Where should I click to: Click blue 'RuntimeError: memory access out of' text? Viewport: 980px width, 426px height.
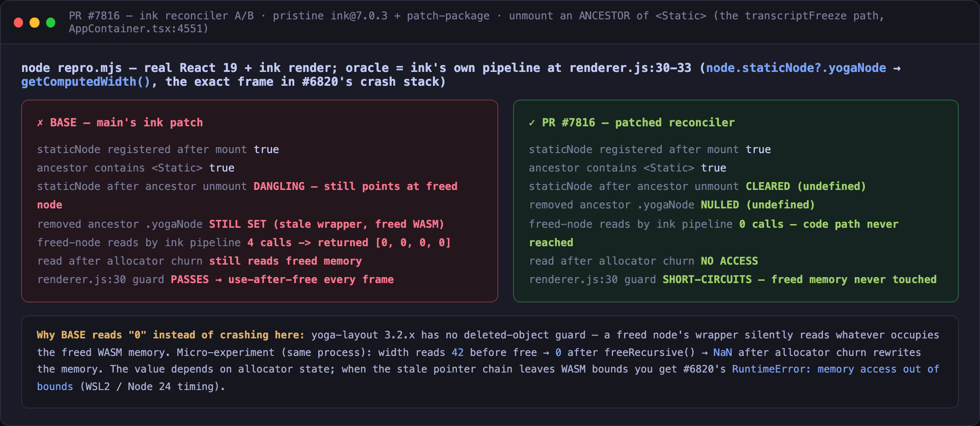pyautogui.click(x=835, y=369)
